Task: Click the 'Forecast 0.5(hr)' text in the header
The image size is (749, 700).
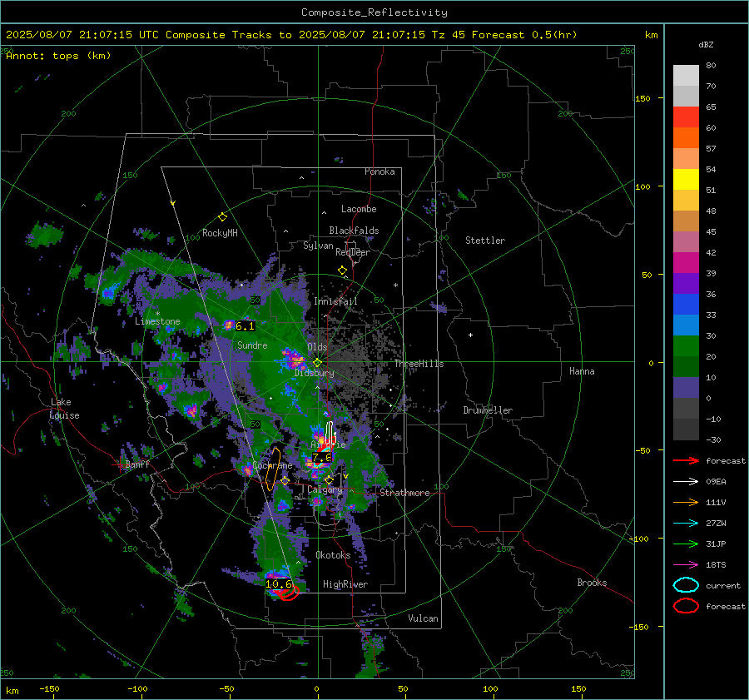Action: point(524,35)
